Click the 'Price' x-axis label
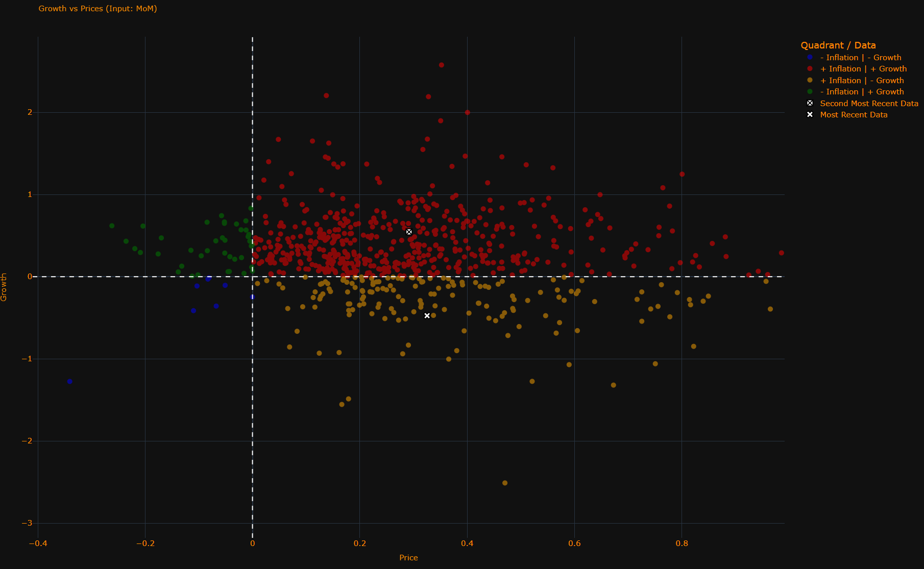924x569 pixels. coord(408,558)
